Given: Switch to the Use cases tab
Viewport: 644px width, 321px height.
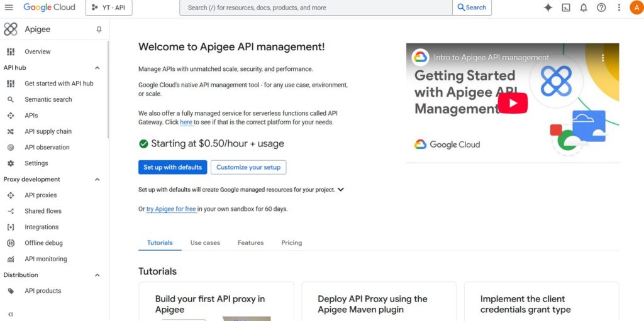Looking at the screenshot, I should click(205, 242).
